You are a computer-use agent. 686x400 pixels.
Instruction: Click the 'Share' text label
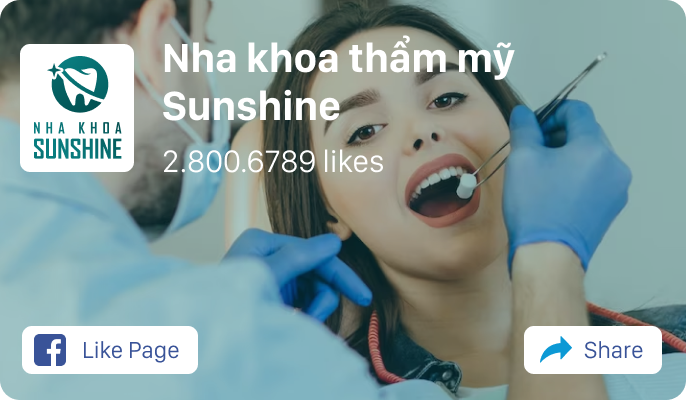click(613, 350)
